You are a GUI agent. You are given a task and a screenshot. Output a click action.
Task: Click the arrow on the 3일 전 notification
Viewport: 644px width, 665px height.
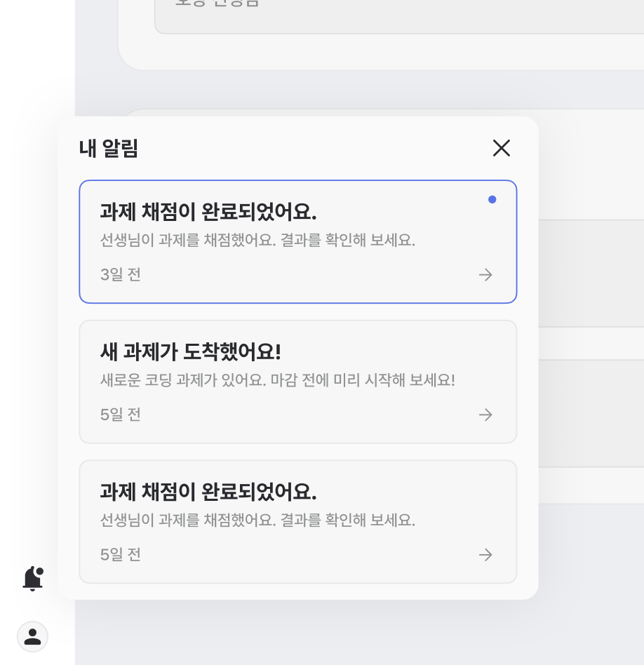[x=485, y=274]
